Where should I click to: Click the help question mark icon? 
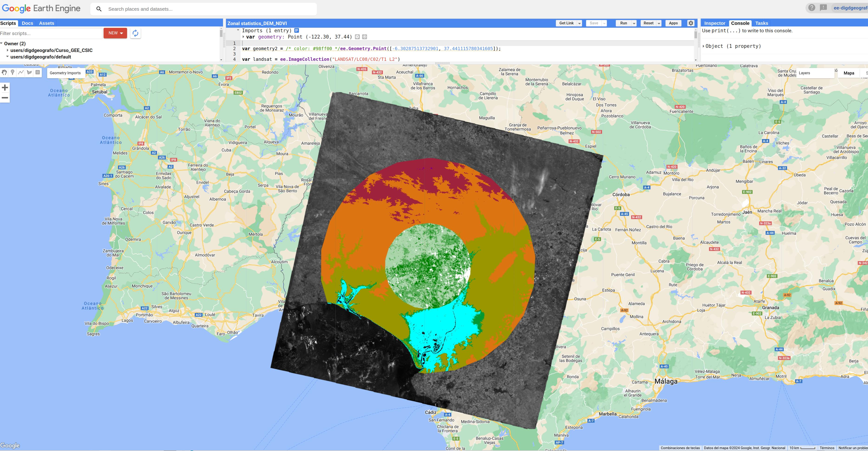pos(812,8)
